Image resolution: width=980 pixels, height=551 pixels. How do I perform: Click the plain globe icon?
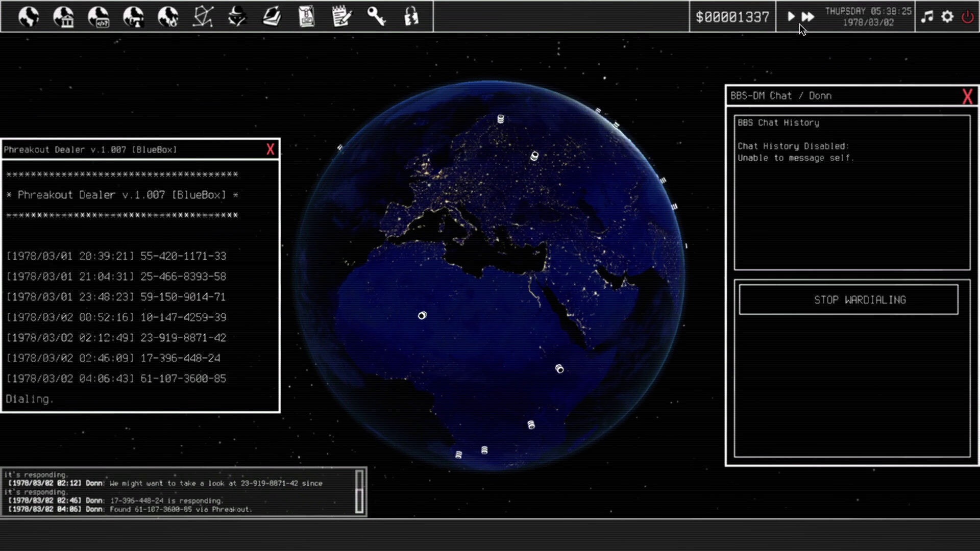(29, 17)
